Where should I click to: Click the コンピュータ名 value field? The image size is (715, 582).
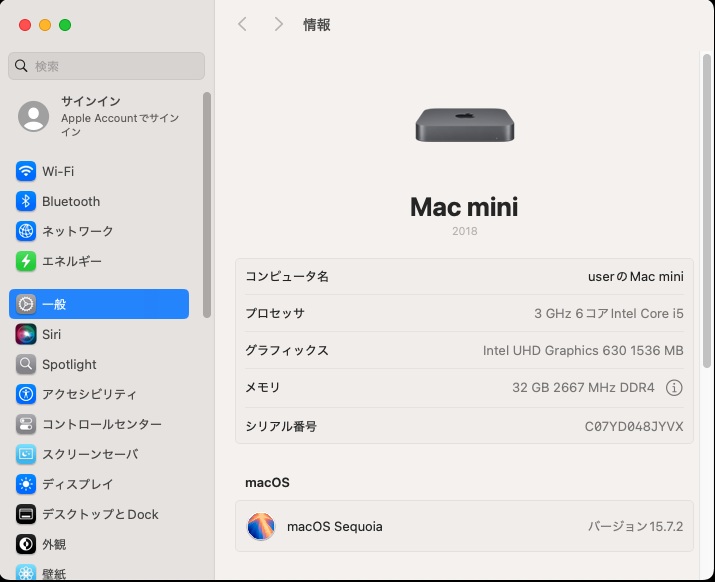point(635,277)
